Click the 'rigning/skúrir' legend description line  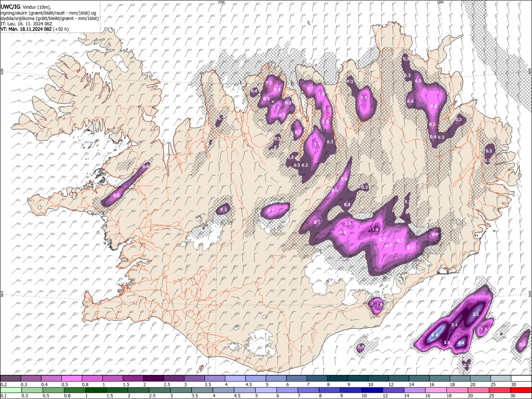tap(48, 12)
